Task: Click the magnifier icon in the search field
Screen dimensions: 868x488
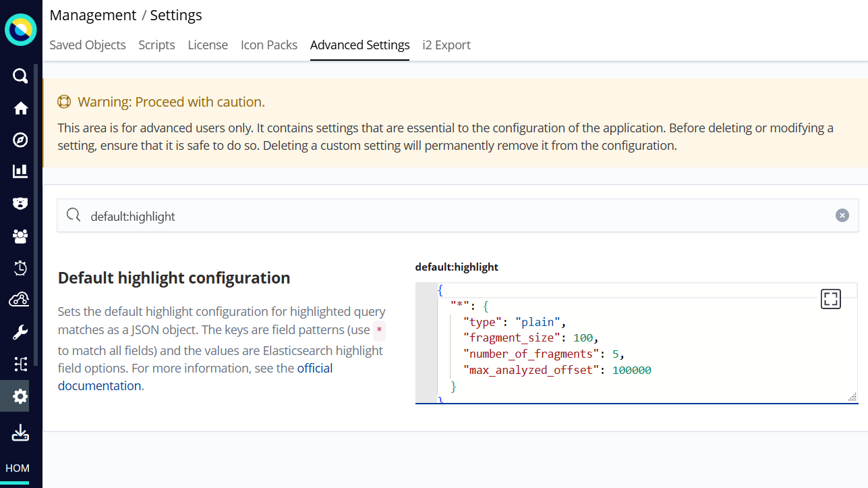Action: (x=74, y=215)
